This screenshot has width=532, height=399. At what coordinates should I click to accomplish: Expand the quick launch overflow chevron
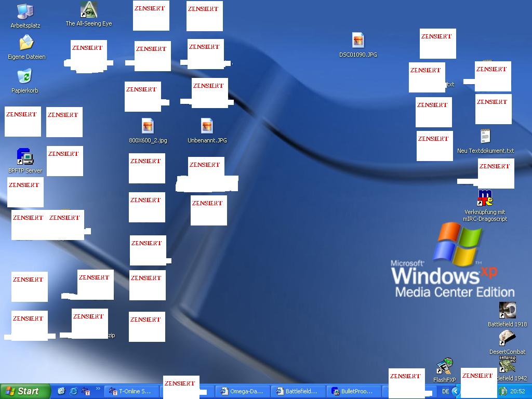point(98,389)
